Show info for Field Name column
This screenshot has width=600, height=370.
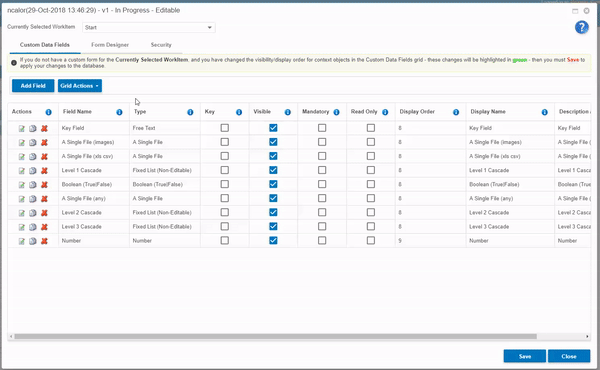(119, 112)
